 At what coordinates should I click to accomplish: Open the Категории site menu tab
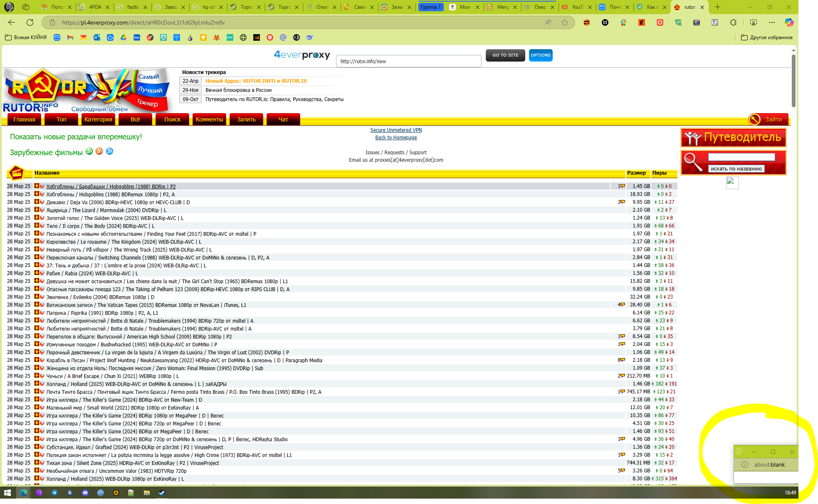98,119
